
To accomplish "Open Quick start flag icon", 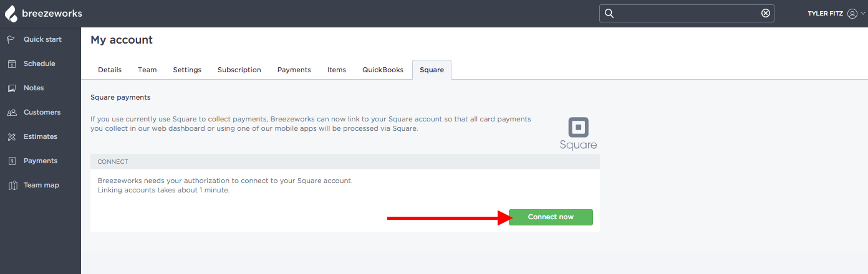I will 11,39.
